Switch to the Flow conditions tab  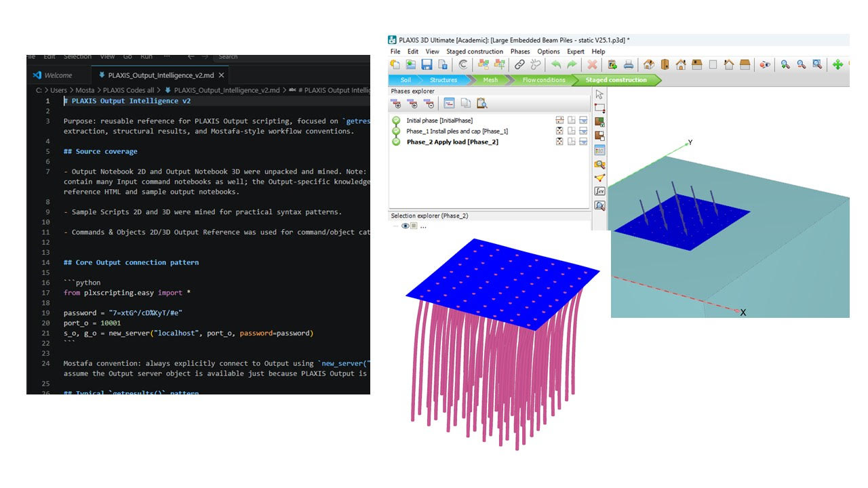point(544,80)
